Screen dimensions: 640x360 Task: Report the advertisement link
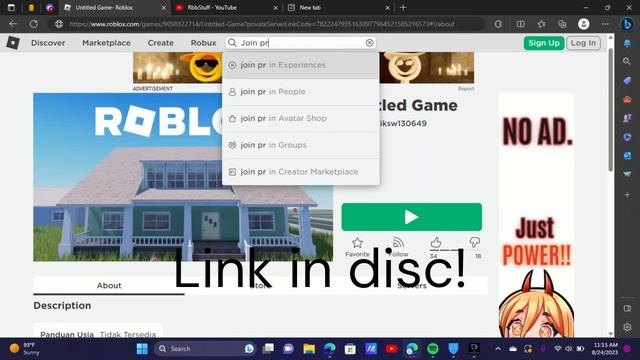click(466, 89)
